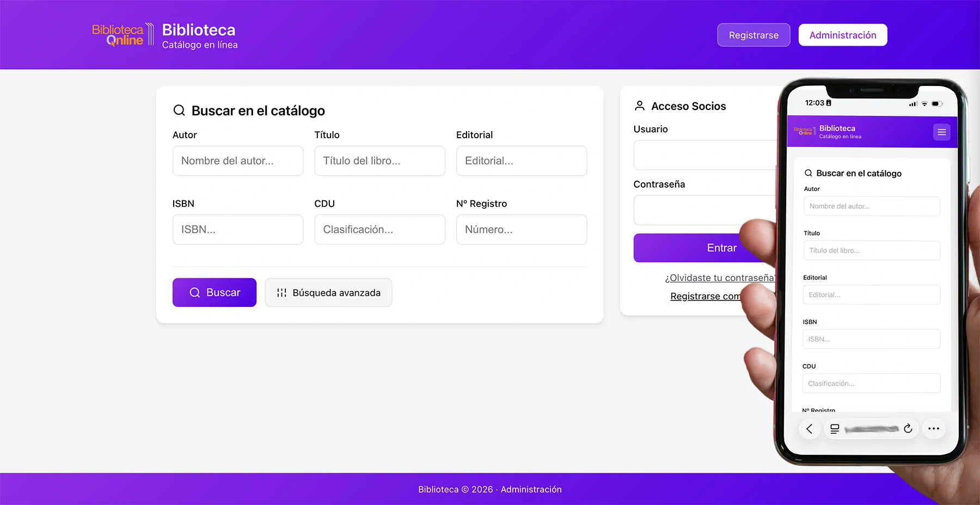Viewport: 980px width, 505px height.
Task: Focus the Nº Registro 'Número...' field
Action: click(521, 230)
